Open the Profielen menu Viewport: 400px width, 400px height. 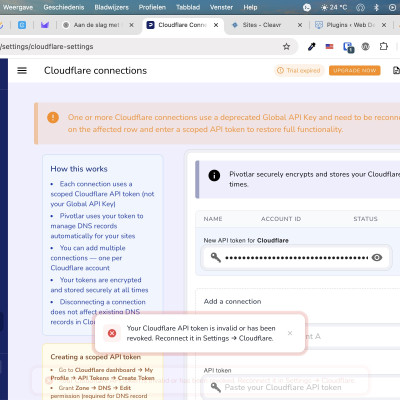tap(152, 7)
